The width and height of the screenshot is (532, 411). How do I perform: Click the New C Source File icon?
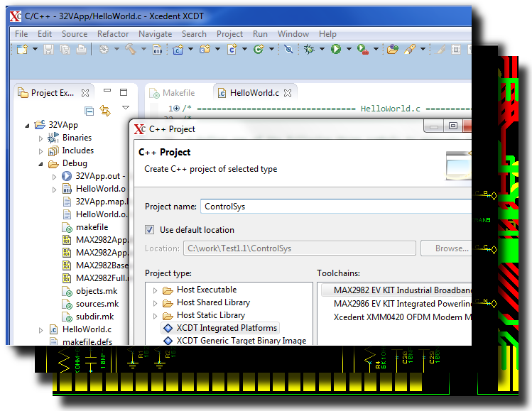click(x=232, y=50)
